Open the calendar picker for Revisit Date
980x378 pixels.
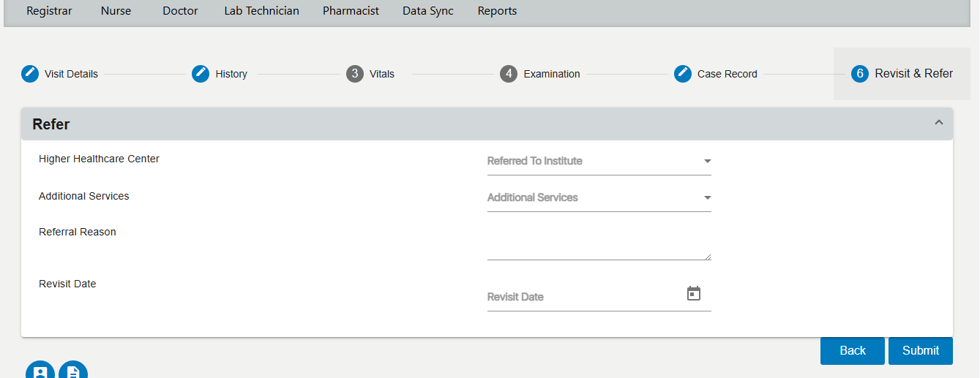coord(694,293)
